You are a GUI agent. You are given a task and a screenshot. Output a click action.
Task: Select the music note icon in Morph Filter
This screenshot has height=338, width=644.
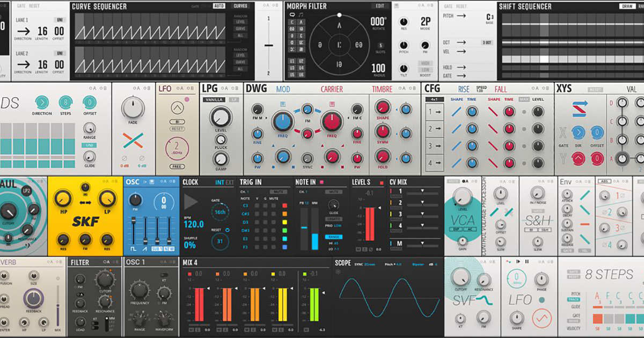click(301, 15)
